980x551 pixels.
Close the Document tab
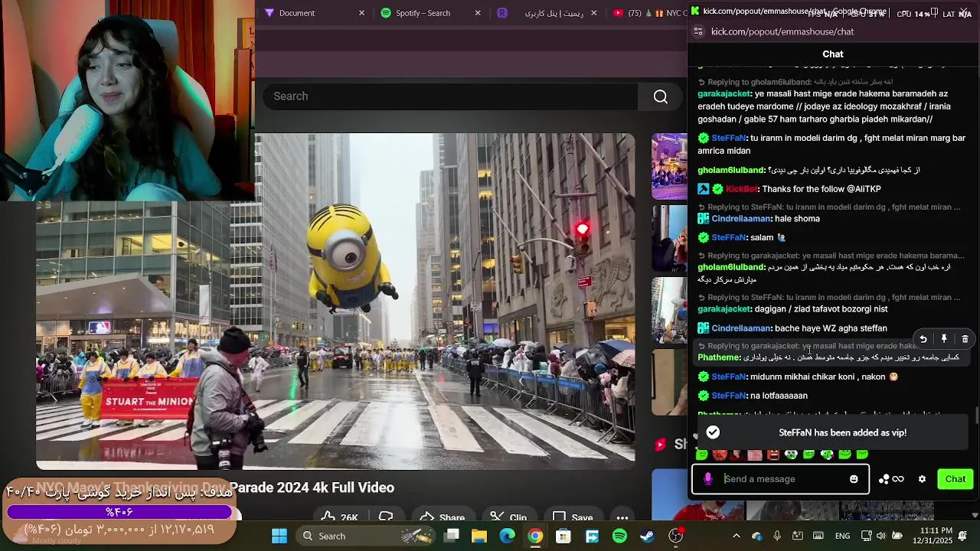(x=362, y=13)
